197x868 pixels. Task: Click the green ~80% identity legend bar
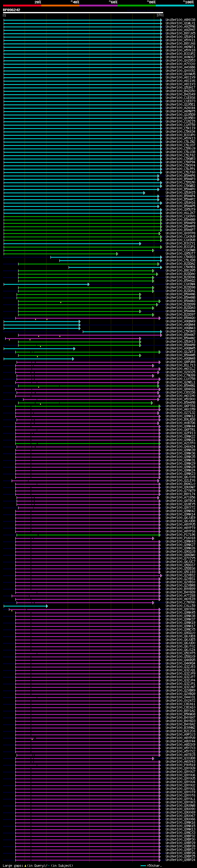tap(136, 6)
